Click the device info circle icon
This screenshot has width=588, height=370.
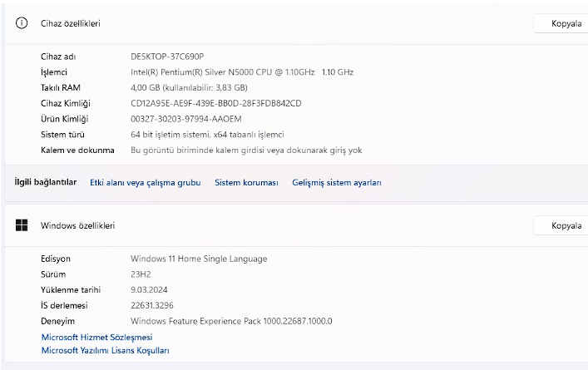click(22, 23)
